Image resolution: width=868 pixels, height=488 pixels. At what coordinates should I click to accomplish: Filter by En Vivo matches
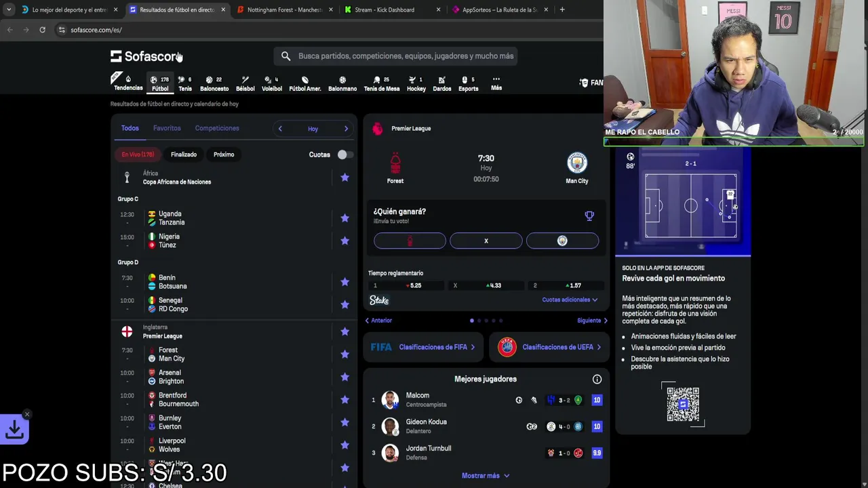coord(138,155)
